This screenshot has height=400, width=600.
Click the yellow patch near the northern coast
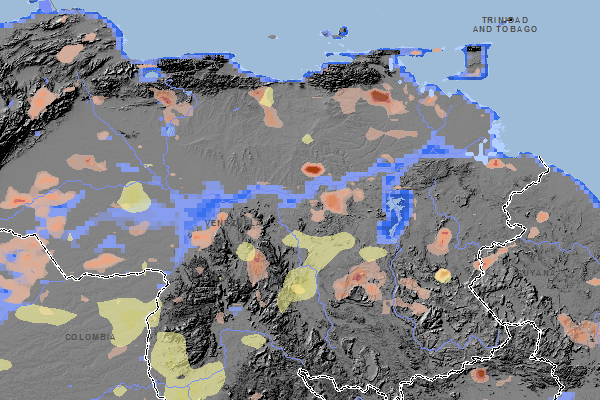(x=266, y=98)
